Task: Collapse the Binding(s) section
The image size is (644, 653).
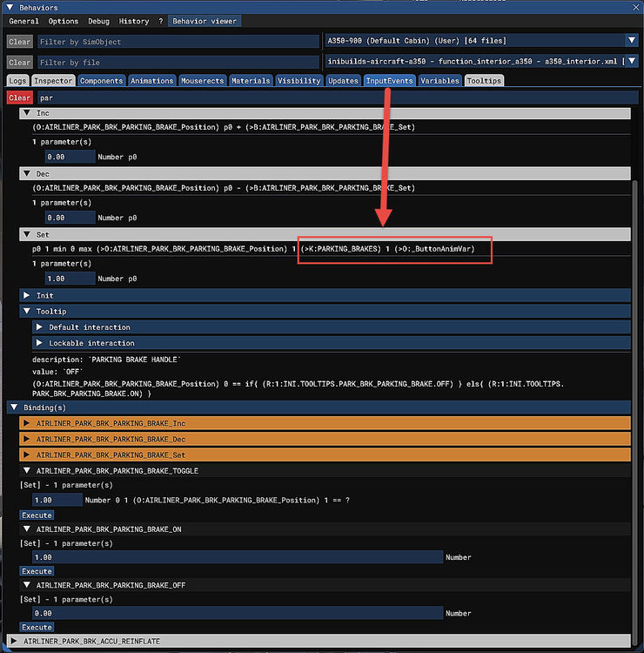Action: tap(14, 407)
